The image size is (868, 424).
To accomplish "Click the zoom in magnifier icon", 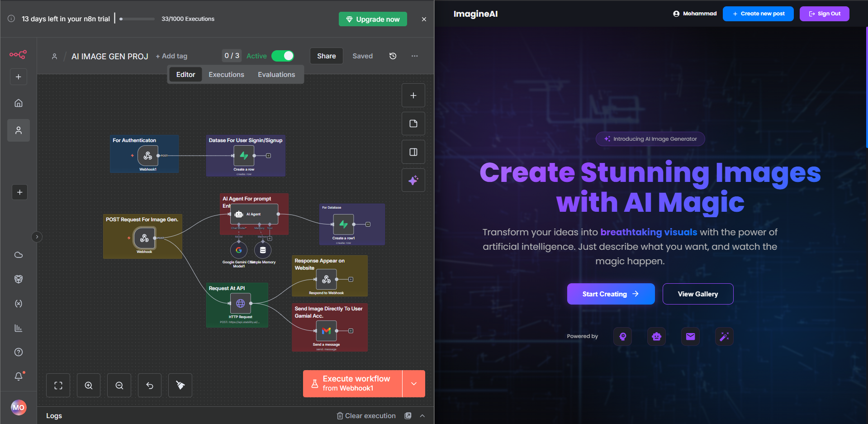I will pos(89,386).
